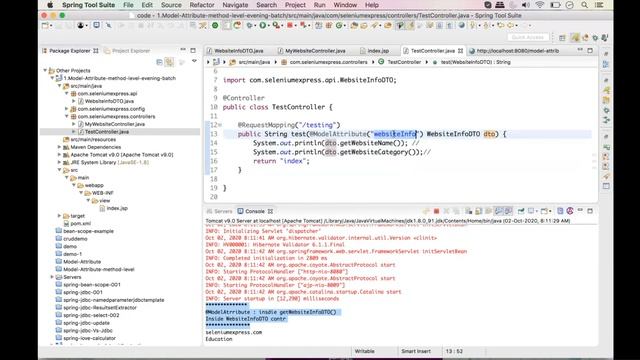The height and width of the screenshot is (360, 640).
Task: Collapse the Other Projects working set
Action: 45,70
